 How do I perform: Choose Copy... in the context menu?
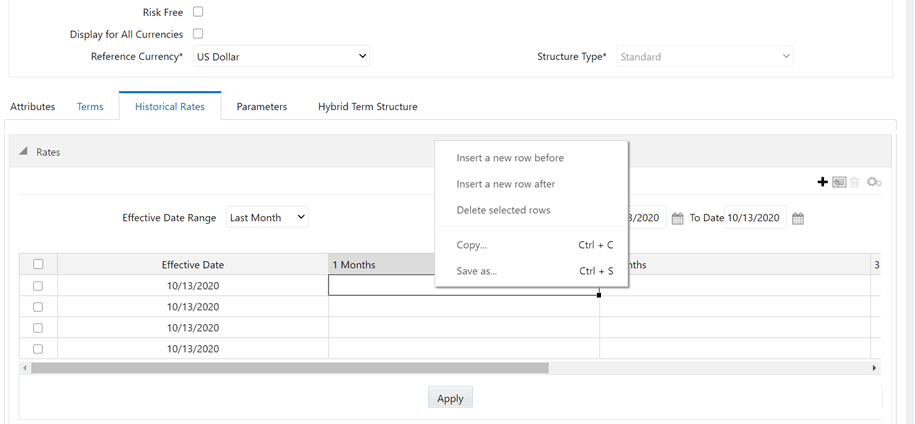click(531, 245)
